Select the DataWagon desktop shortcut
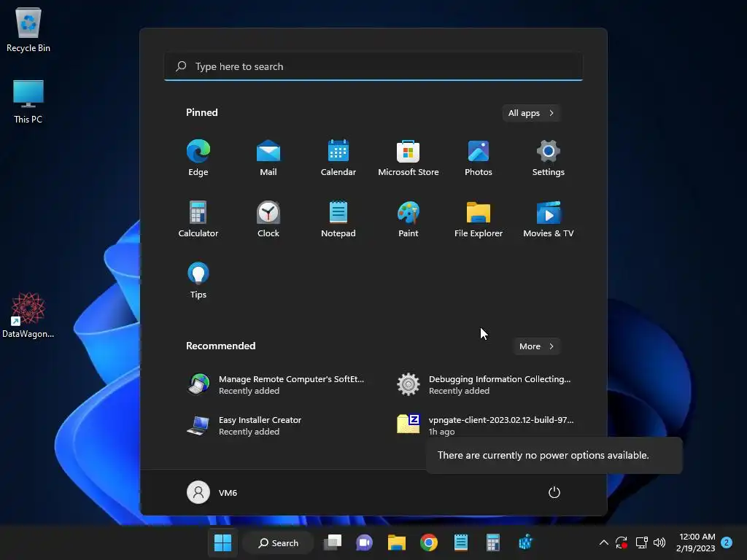This screenshot has height=560, width=747. click(x=28, y=316)
